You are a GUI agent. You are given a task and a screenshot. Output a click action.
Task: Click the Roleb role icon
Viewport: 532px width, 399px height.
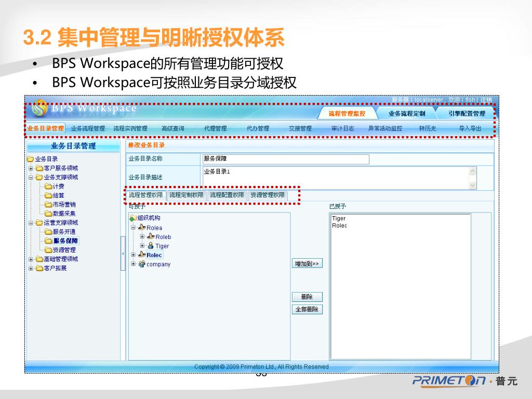click(151, 236)
